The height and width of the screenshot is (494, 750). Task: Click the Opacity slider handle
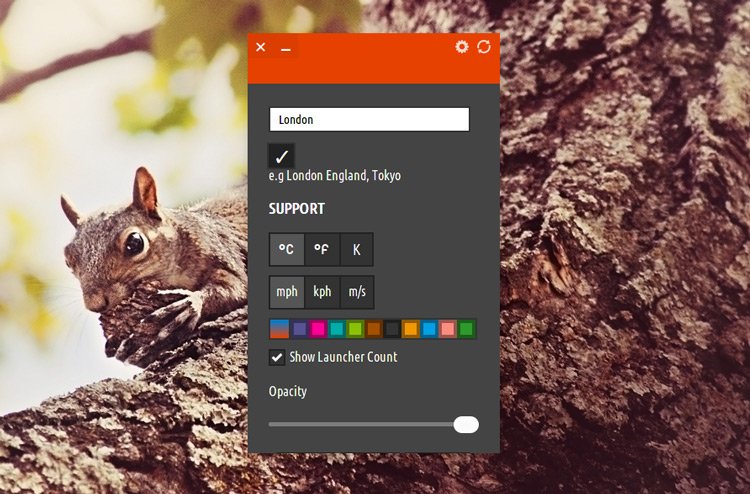tap(466, 425)
